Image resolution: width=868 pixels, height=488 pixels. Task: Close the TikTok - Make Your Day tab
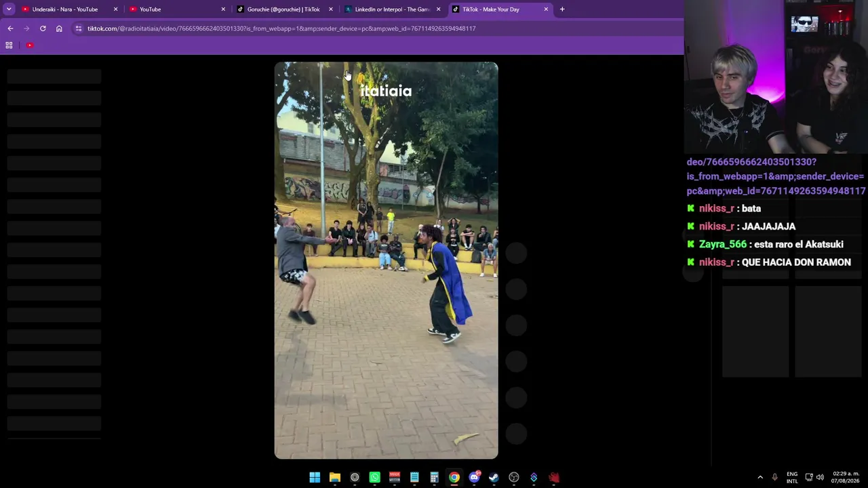(546, 9)
